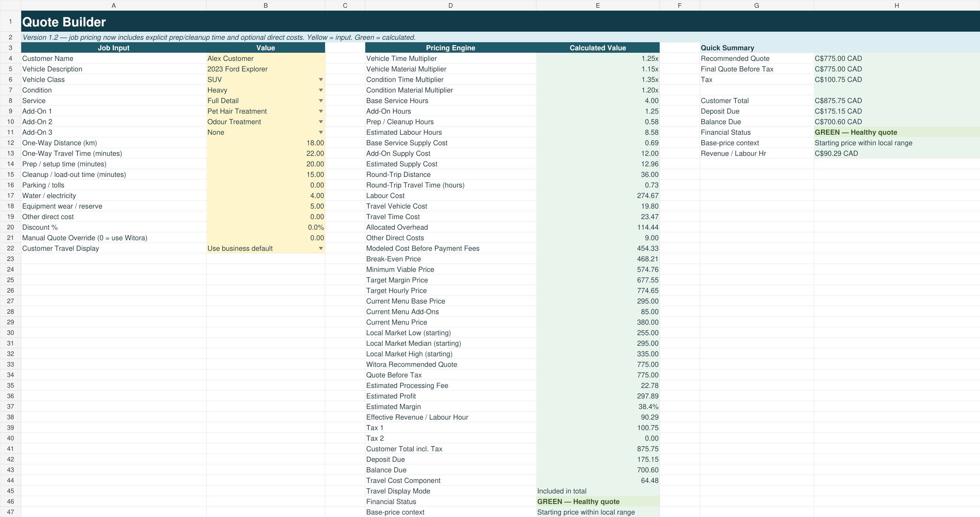
Task: Select Customer Total value C$875.75 CAD
Action: (x=897, y=101)
